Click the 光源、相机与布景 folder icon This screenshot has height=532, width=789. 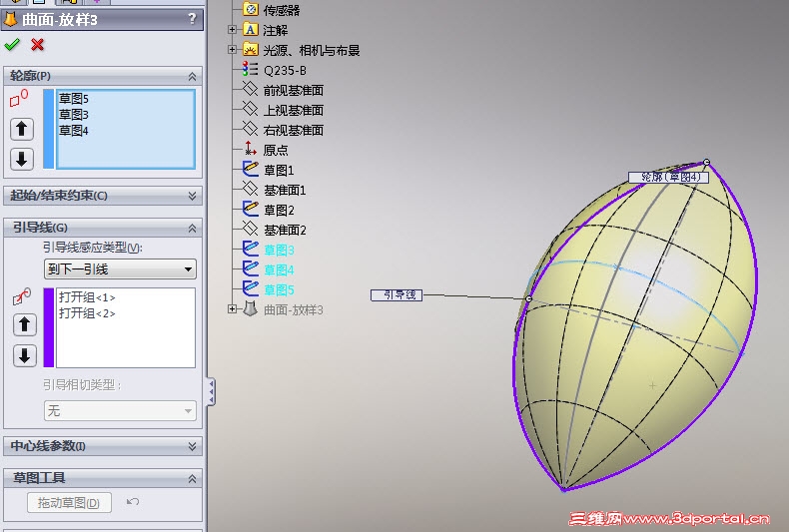251,49
